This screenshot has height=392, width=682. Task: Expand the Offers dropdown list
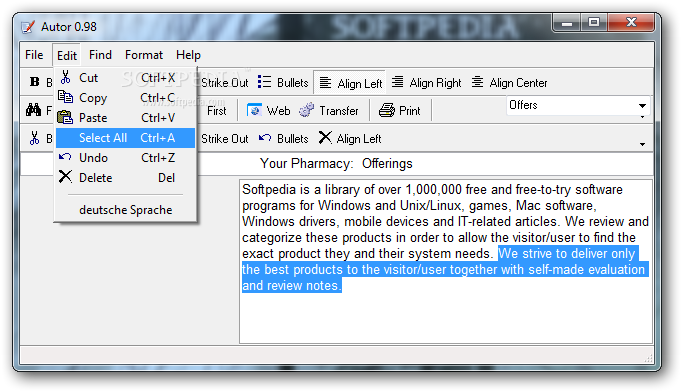click(642, 106)
